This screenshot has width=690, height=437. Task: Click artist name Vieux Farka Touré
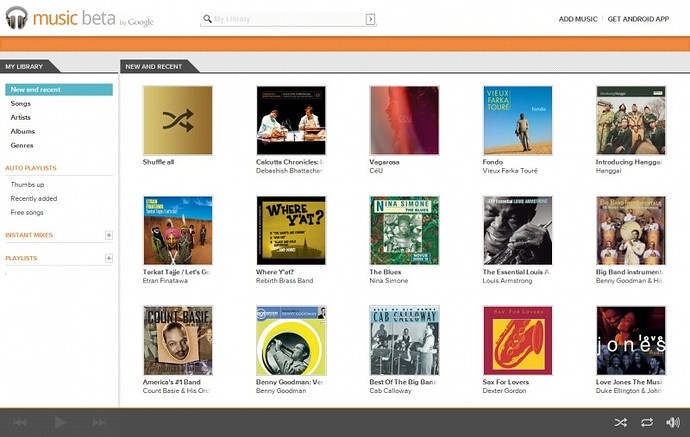click(x=510, y=171)
